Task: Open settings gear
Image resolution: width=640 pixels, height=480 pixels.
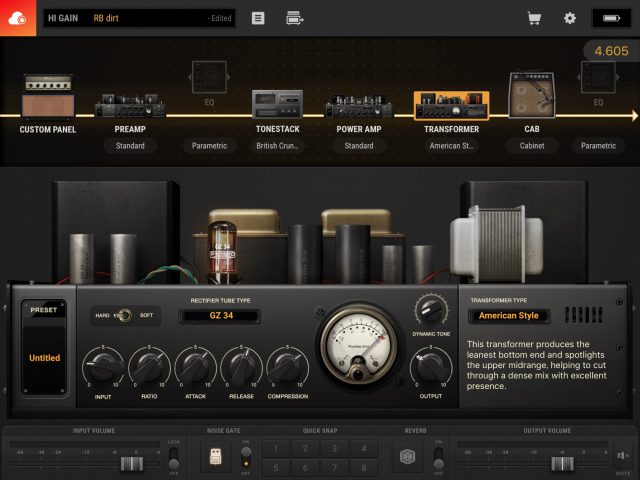Action: (x=570, y=18)
